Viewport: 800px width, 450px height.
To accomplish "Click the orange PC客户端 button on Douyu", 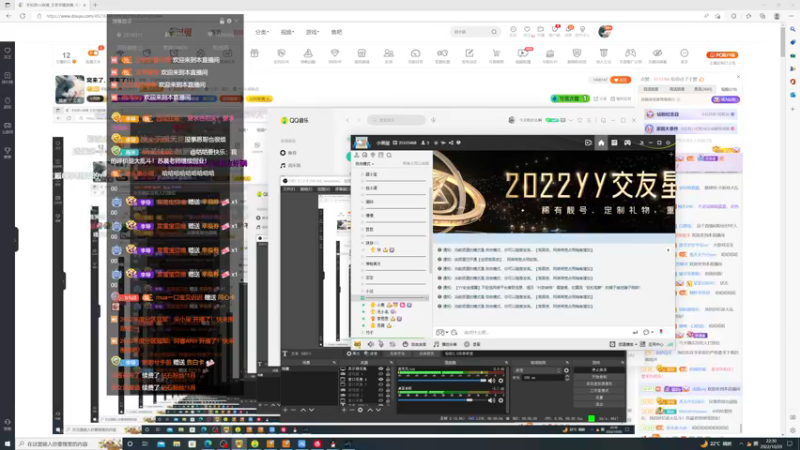I will pyautogui.click(x=722, y=55).
